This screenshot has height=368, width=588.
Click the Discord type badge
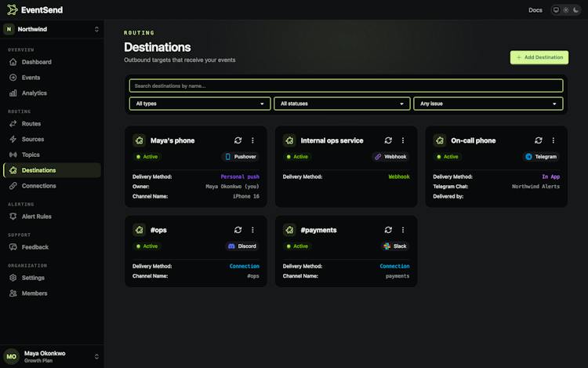tap(242, 246)
